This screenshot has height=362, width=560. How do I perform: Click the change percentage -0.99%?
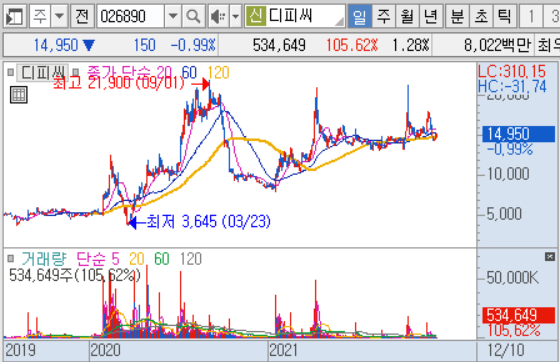point(193,45)
